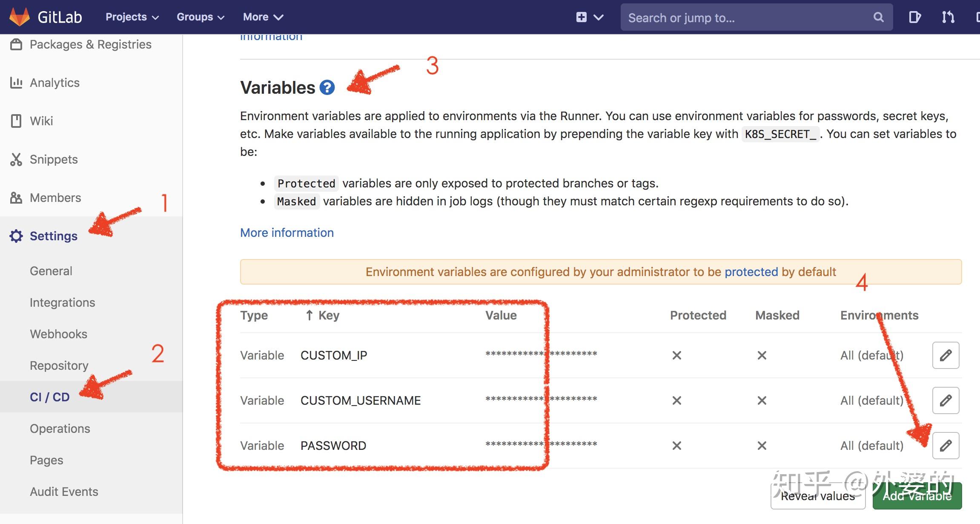
Task: Open the chevron next to the plus icon
Action: tap(598, 17)
